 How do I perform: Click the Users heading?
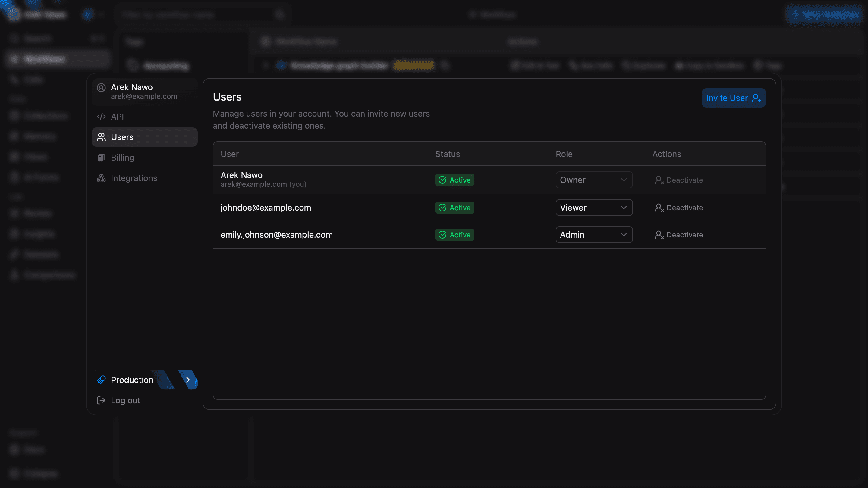(x=227, y=97)
